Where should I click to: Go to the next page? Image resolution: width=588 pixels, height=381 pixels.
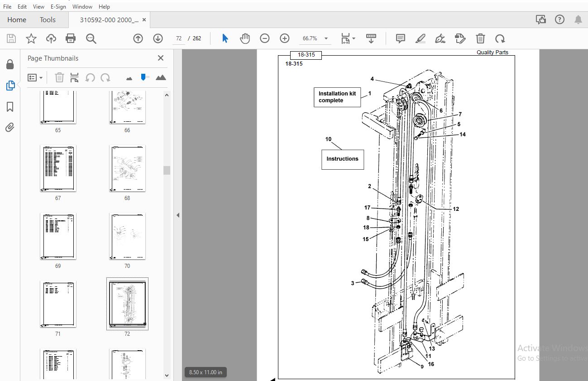coord(158,38)
